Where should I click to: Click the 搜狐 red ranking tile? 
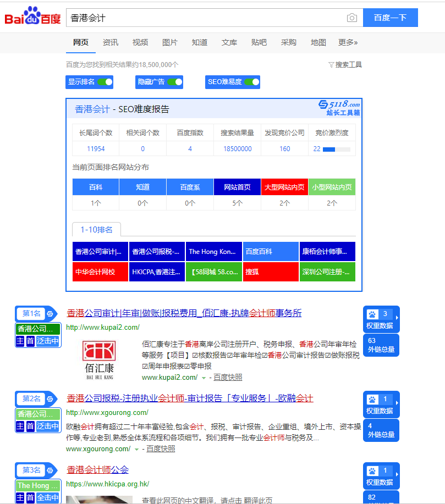pos(271,272)
